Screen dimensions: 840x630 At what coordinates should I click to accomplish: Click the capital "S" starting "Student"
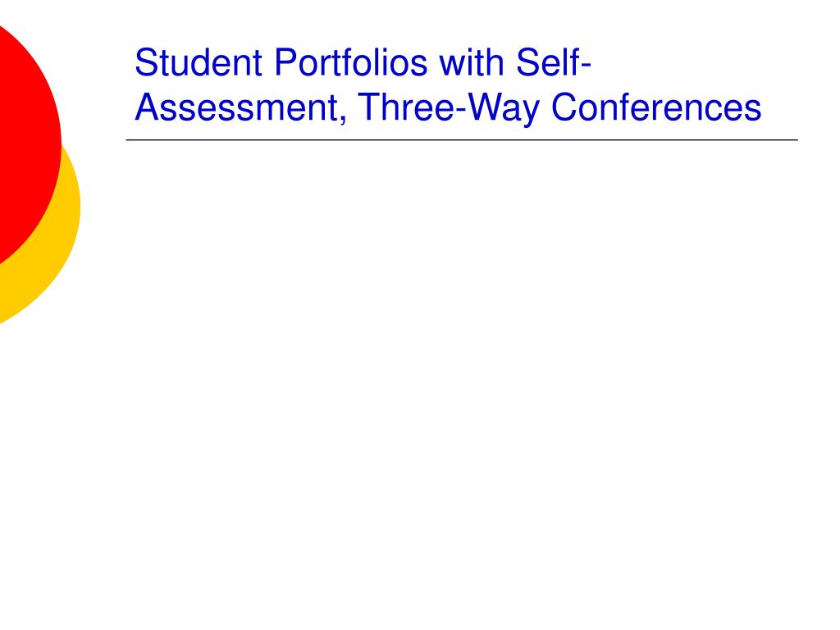pyautogui.click(x=145, y=62)
